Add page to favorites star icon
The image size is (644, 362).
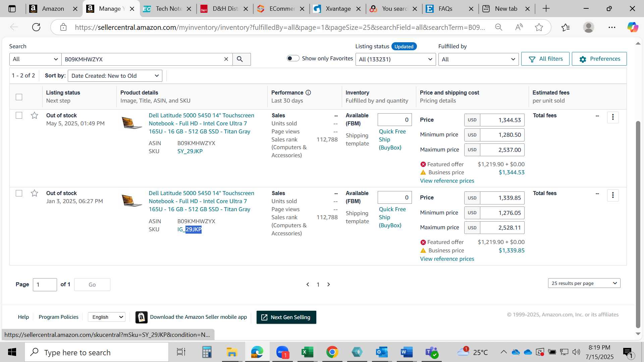point(539,27)
